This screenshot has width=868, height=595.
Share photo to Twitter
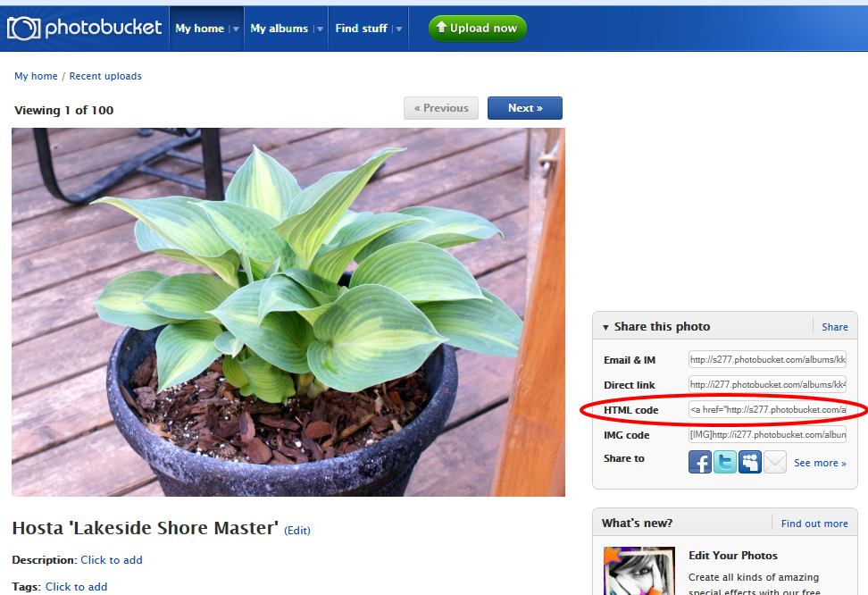(x=724, y=462)
